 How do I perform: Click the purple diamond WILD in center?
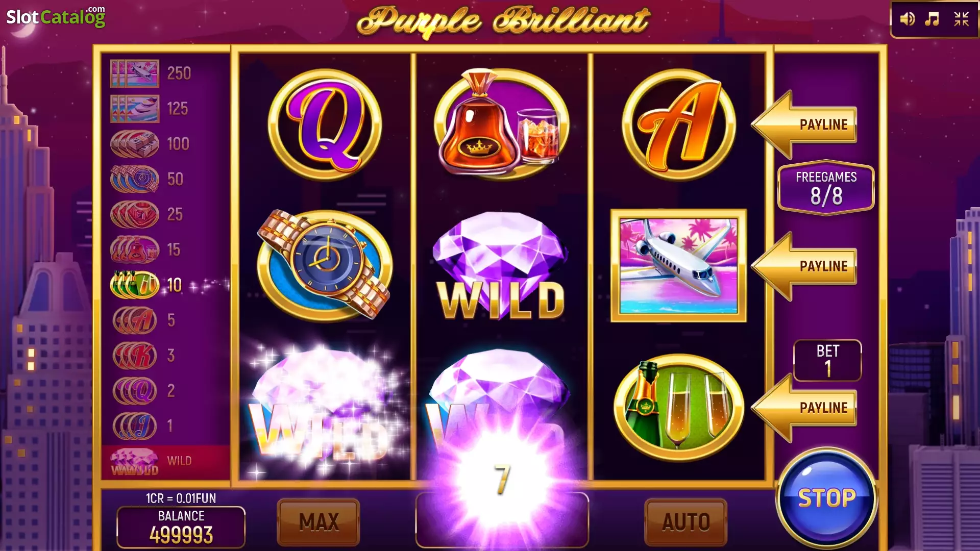(501, 266)
